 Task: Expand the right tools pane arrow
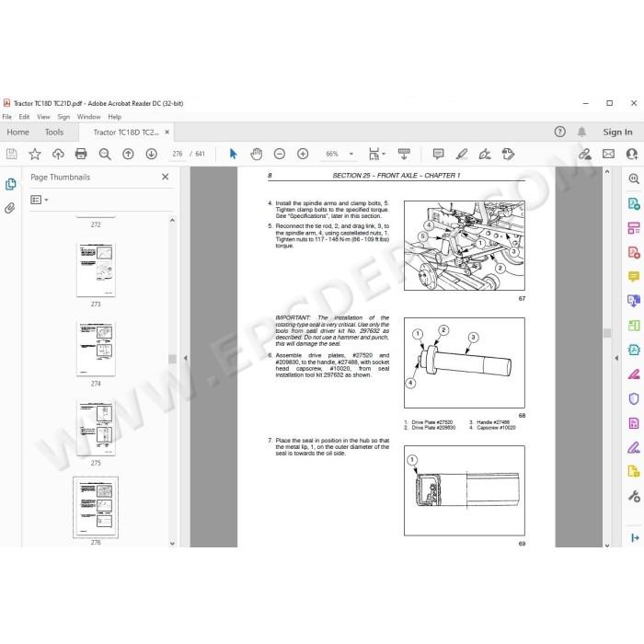pyautogui.click(x=616, y=358)
